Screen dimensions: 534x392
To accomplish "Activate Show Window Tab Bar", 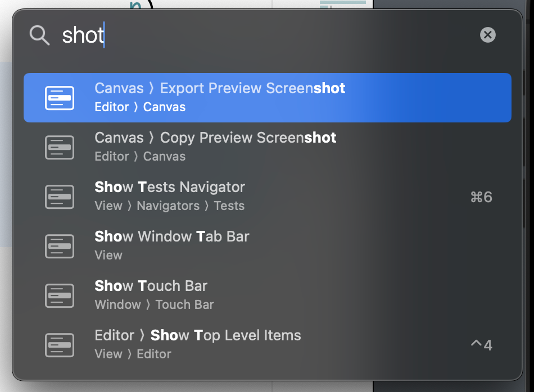I will coord(171,236).
